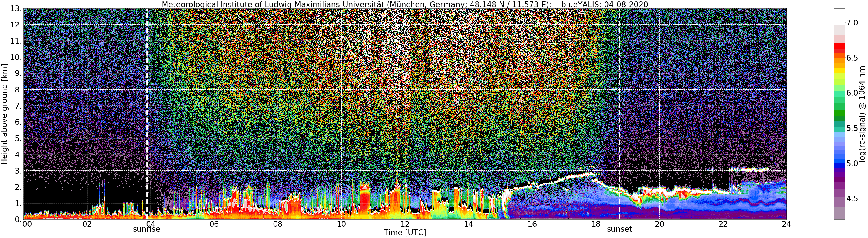Click the time axis tick label 06
The height and width of the screenshot is (238, 868).
(x=214, y=224)
